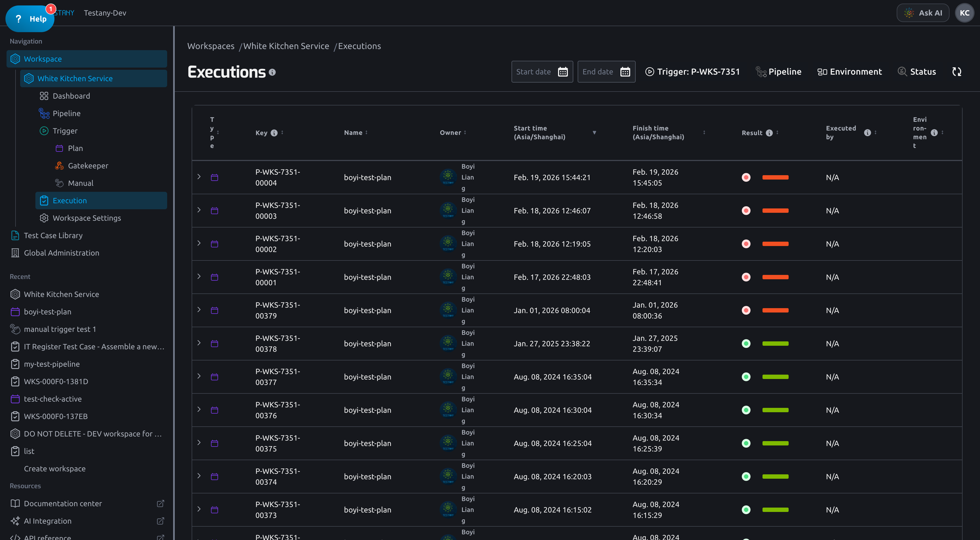Screen dimensions: 980x540
Task: Go to Workspaces breadcrumb
Action: point(211,46)
